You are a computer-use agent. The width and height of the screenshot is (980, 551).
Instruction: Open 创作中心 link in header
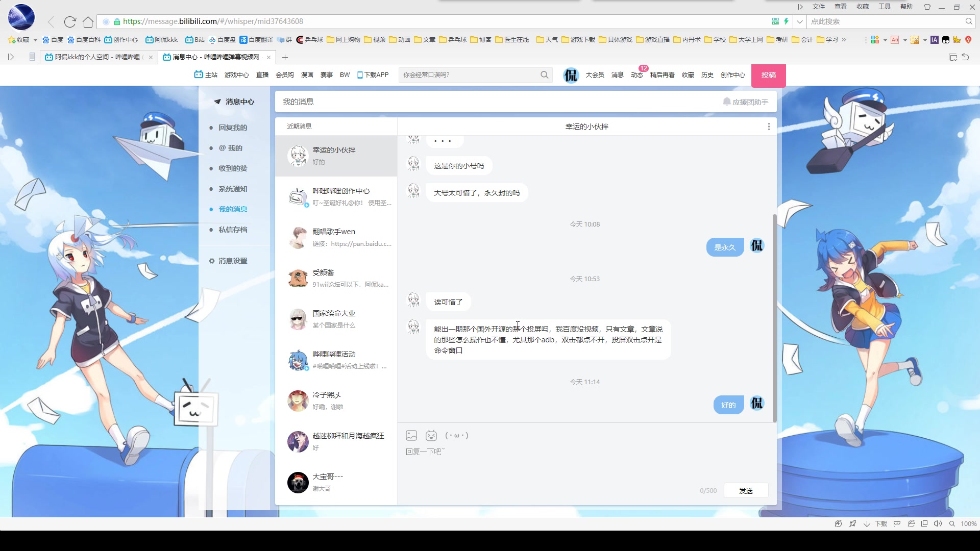(x=733, y=75)
